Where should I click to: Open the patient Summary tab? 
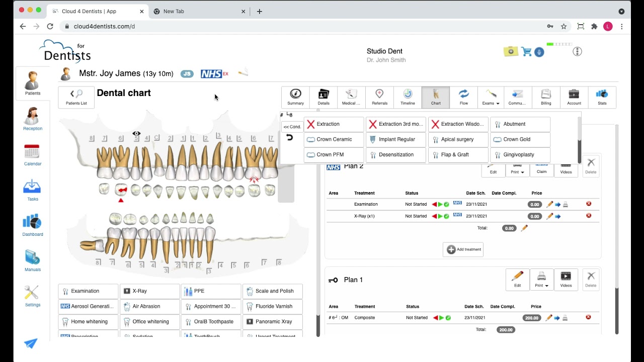[295, 97]
